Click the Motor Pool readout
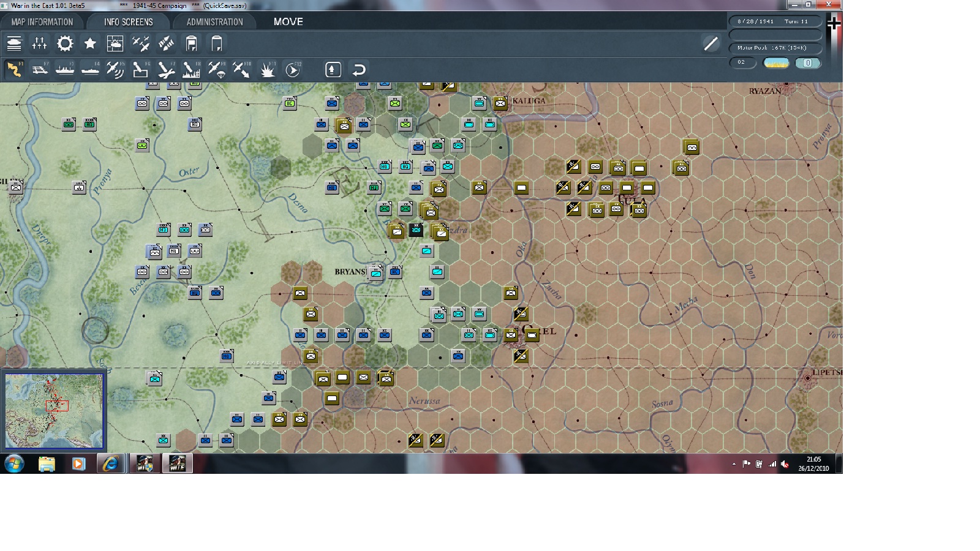The image size is (980, 551). pyautogui.click(x=775, y=48)
